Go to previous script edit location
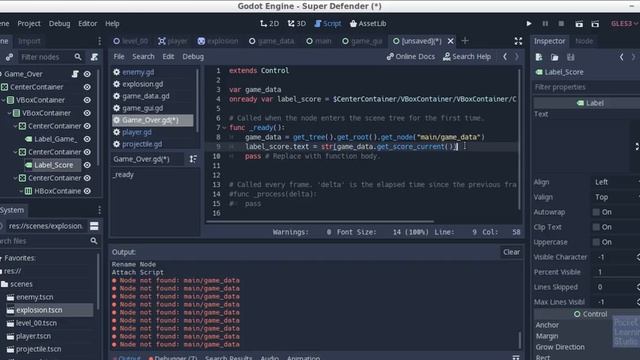The image size is (640, 360). point(505,57)
